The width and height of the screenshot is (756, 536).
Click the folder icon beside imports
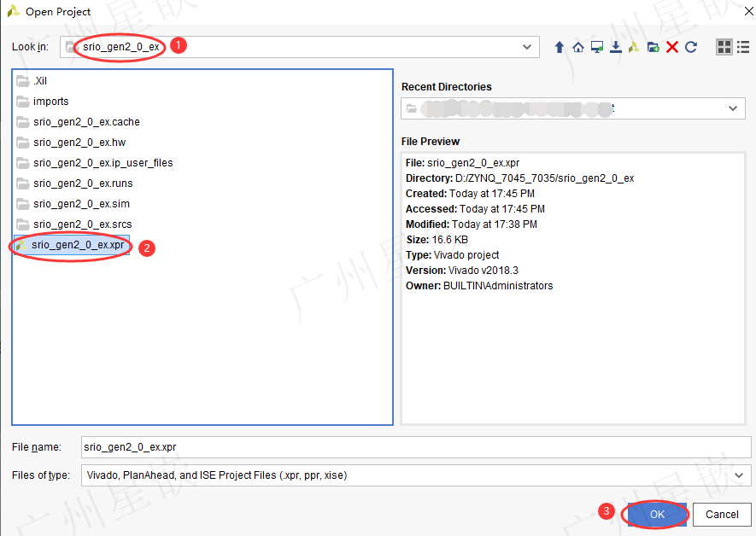[x=23, y=101]
